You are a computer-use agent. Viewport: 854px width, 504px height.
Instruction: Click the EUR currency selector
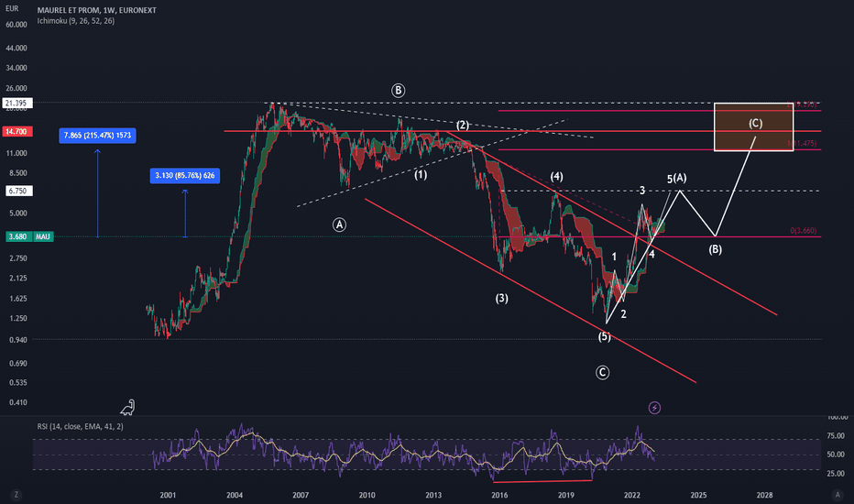click(11, 8)
